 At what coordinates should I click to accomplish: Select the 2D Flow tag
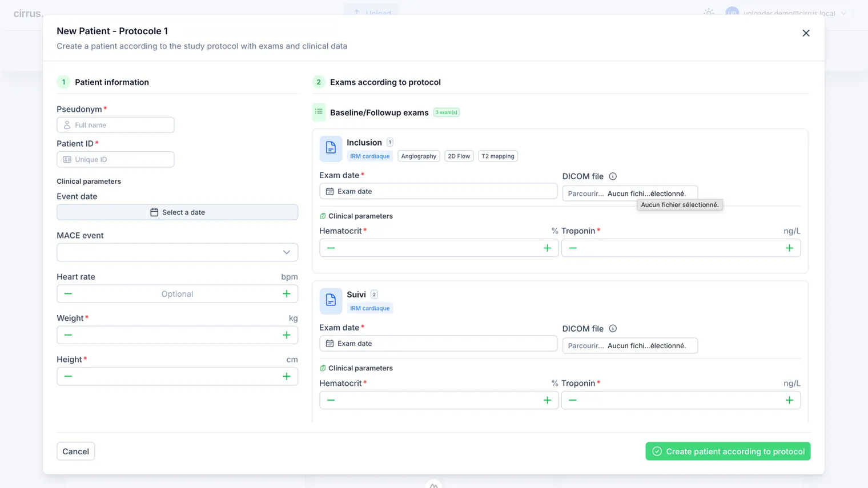coord(459,156)
